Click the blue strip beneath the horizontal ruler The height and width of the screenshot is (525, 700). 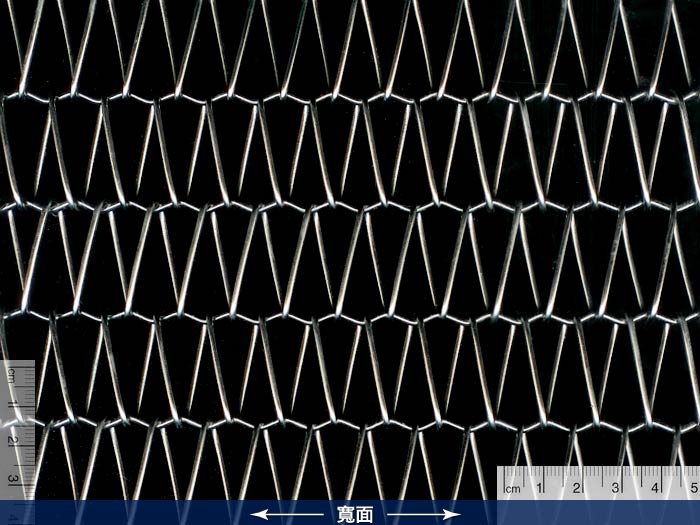[x=598, y=513]
